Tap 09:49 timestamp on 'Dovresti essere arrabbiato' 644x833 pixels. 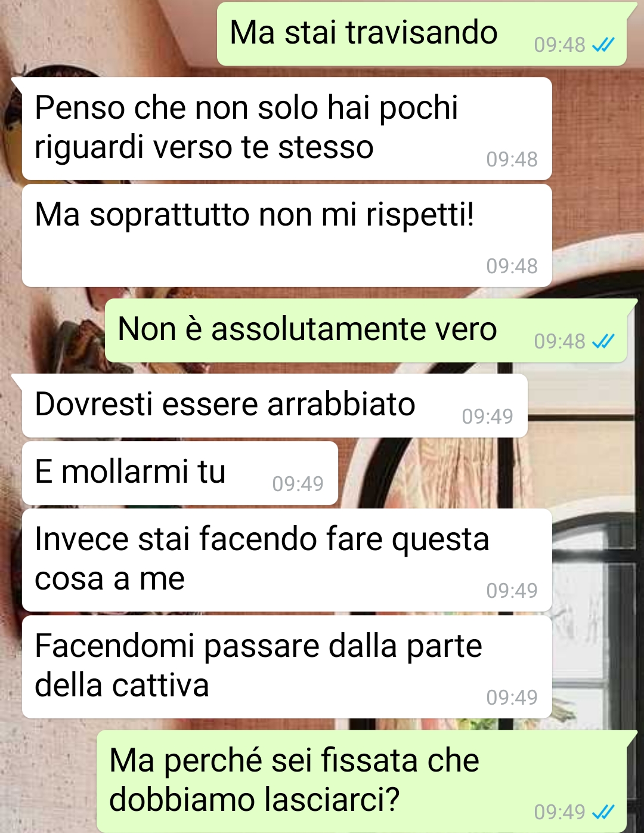pyautogui.click(x=487, y=416)
